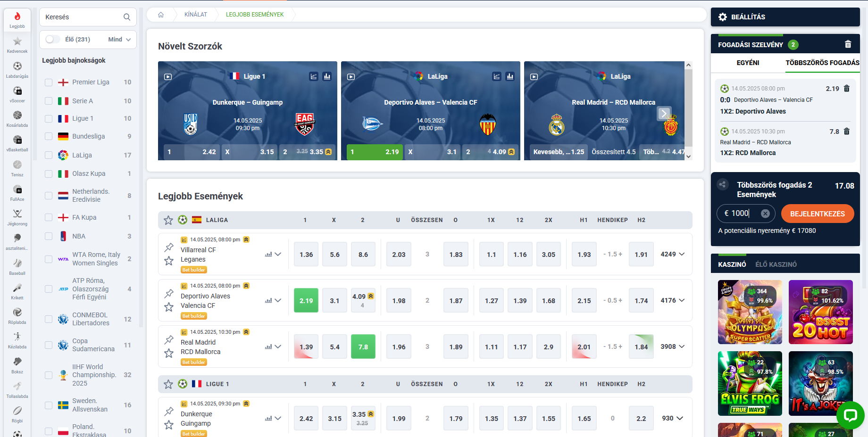Open the Kedvencek favorites sidebar icon

[17, 45]
